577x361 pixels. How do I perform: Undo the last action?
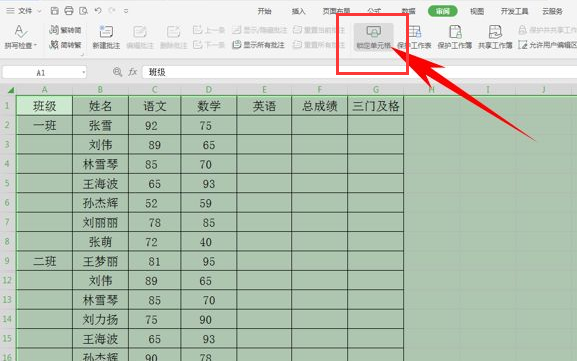(x=98, y=11)
